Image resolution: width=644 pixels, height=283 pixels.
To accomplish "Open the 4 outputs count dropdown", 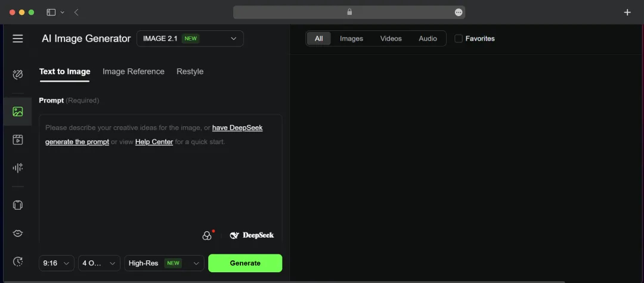I will 99,263.
